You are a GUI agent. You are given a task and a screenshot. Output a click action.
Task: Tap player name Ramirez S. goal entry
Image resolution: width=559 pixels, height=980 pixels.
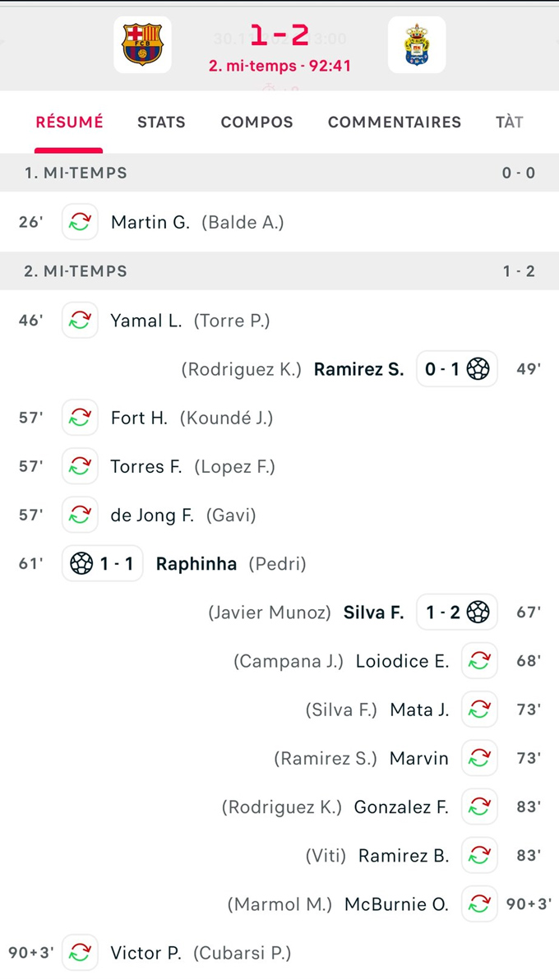359,369
